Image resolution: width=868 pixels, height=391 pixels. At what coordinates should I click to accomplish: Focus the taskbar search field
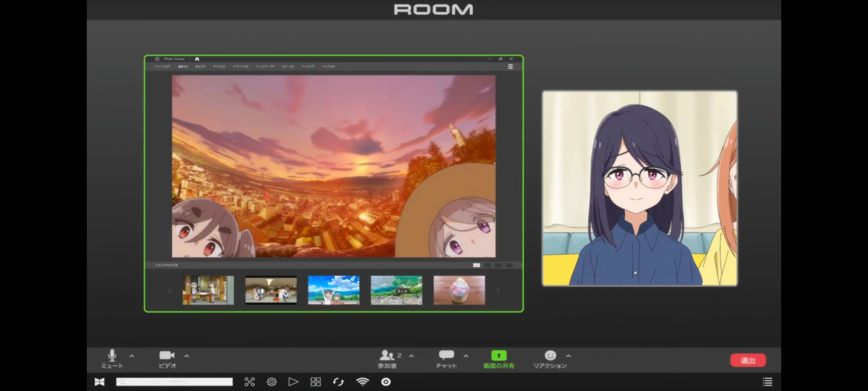174,382
